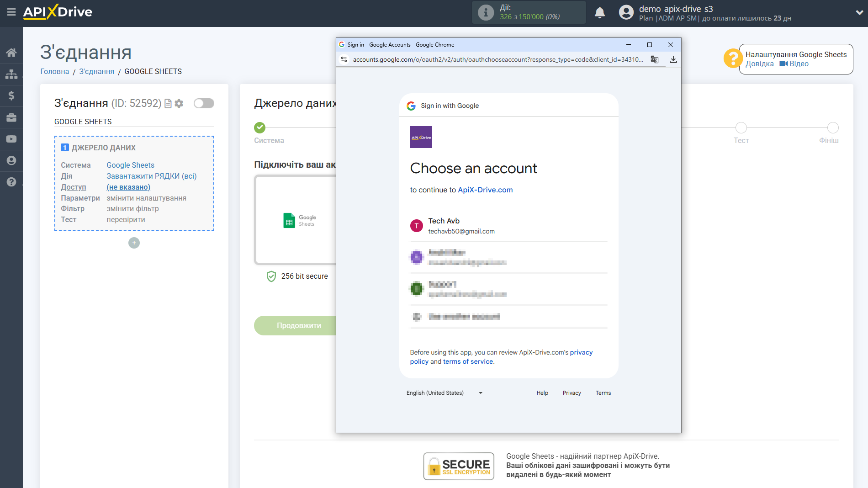Collapse the sidebar with the hamburger menu
Viewport: 868px width, 488px height.
click(x=11, y=13)
